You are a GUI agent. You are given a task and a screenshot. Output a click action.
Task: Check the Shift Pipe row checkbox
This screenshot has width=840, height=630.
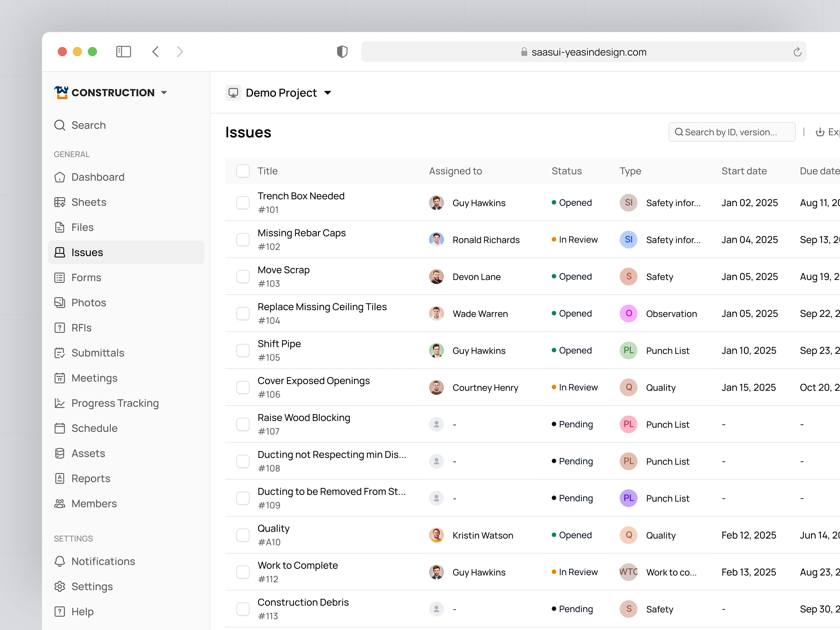pyautogui.click(x=243, y=351)
